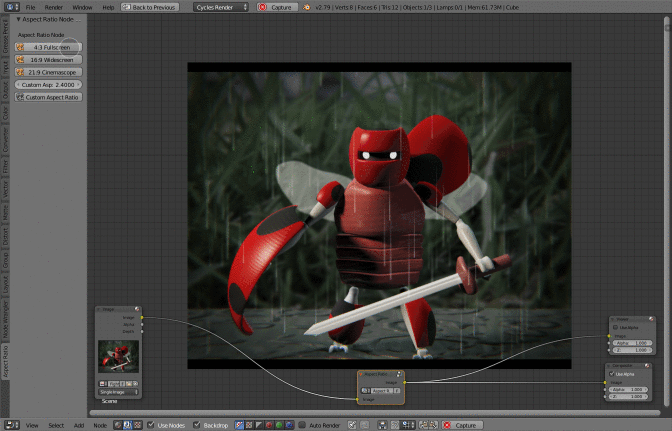This screenshot has height=431, width=672.
Task: Collapse the Viewer node with its triangle
Action: click(x=612, y=319)
